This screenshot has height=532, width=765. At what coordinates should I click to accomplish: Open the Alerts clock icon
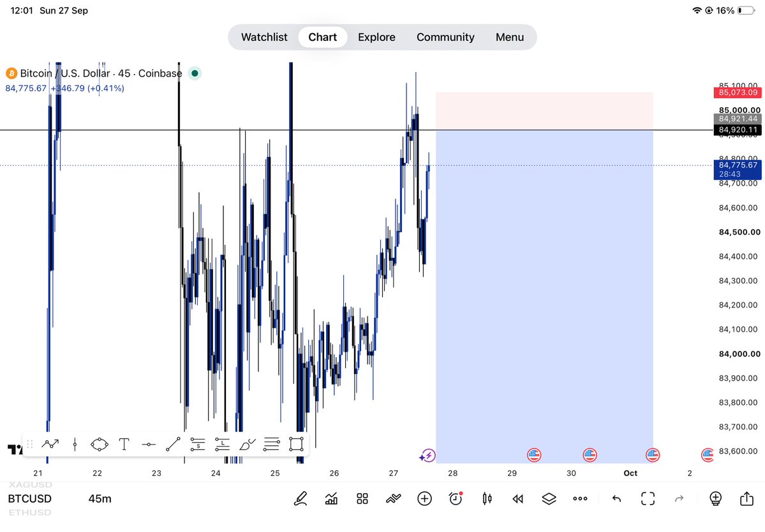click(456, 498)
